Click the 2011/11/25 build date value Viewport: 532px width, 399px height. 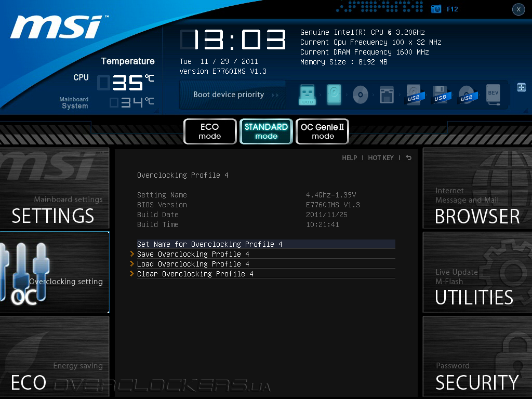pos(326,215)
